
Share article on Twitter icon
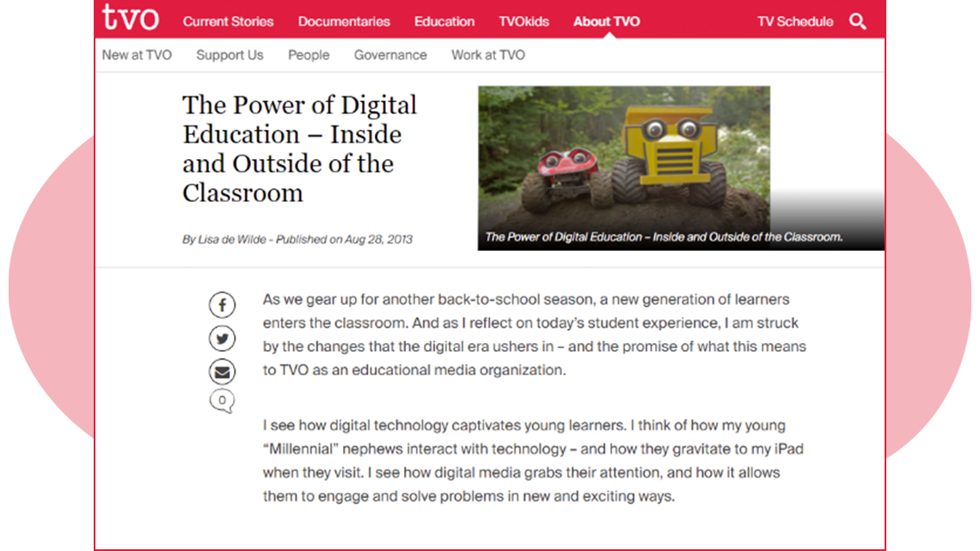[x=222, y=339]
